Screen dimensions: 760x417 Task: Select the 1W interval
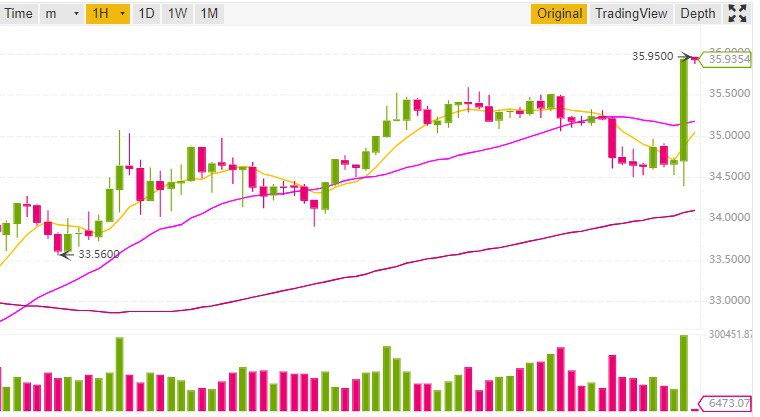177,14
